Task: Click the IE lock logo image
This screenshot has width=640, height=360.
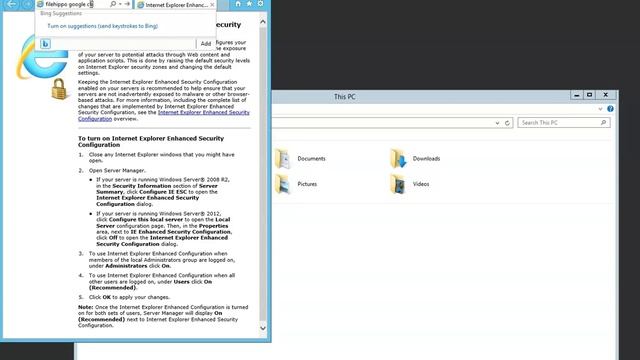Action: (59, 89)
